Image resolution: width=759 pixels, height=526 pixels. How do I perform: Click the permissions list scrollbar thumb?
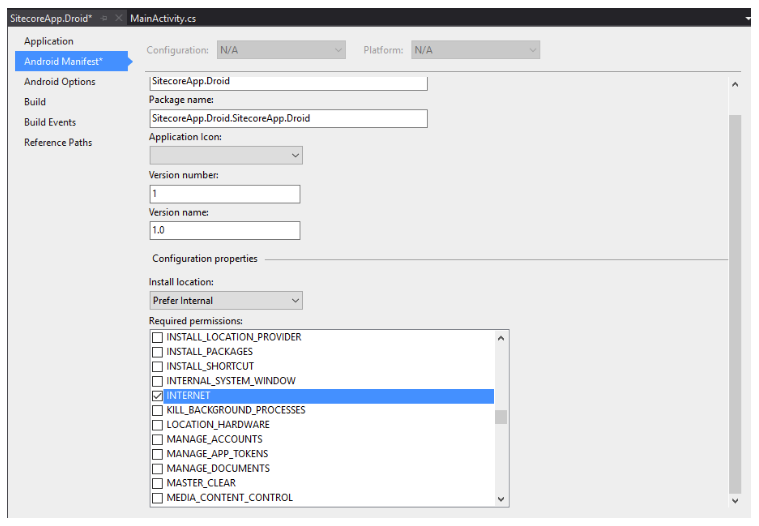pos(501,417)
